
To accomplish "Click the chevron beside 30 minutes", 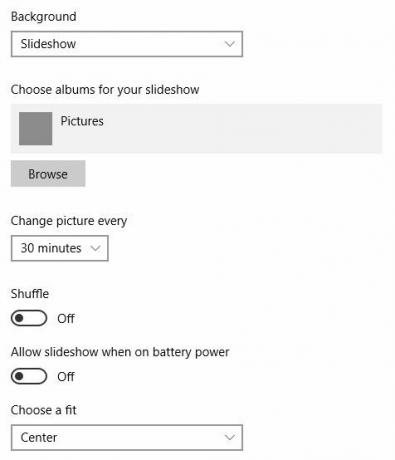I will (95, 248).
